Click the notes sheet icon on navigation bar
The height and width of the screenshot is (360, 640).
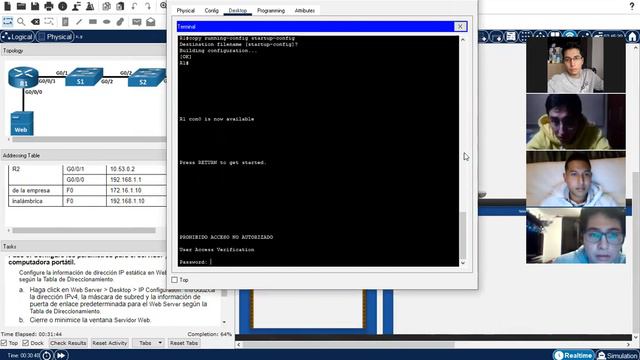pos(511,37)
